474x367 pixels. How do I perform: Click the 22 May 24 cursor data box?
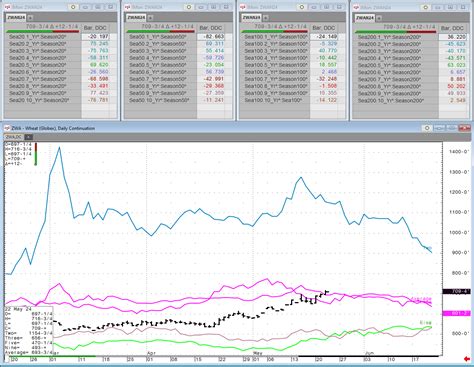pyautogui.click(x=28, y=330)
